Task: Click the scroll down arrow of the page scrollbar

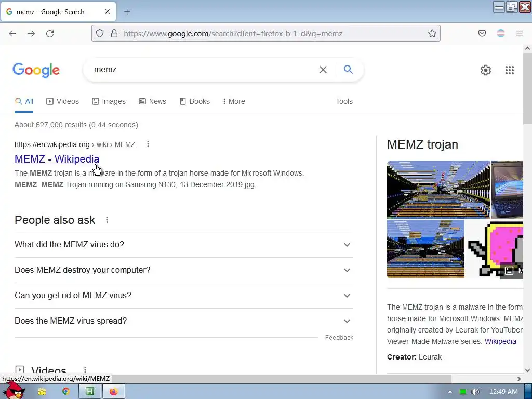Action: coord(527,370)
